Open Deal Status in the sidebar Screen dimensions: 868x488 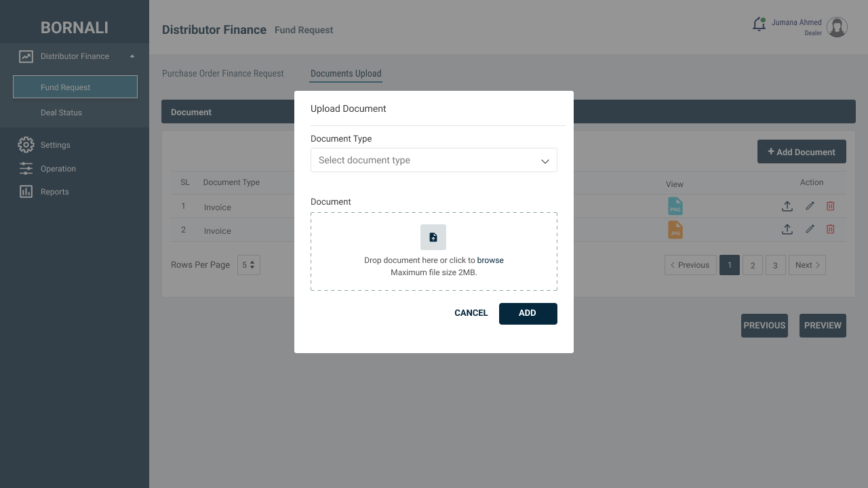[x=61, y=113]
